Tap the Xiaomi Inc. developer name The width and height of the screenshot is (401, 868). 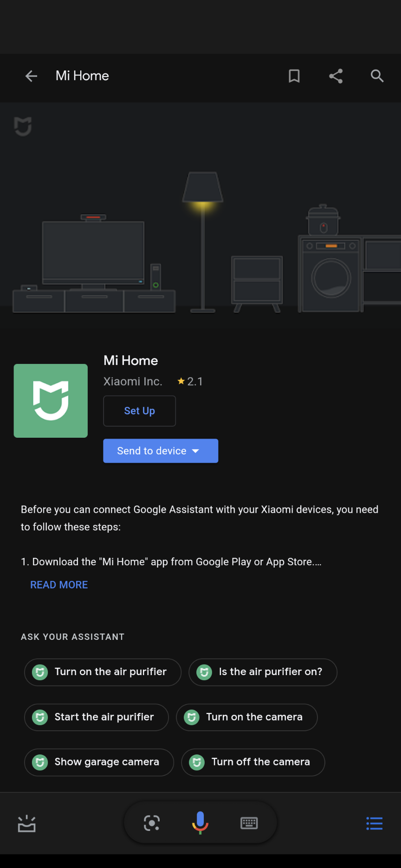pyautogui.click(x=133, y=382)
